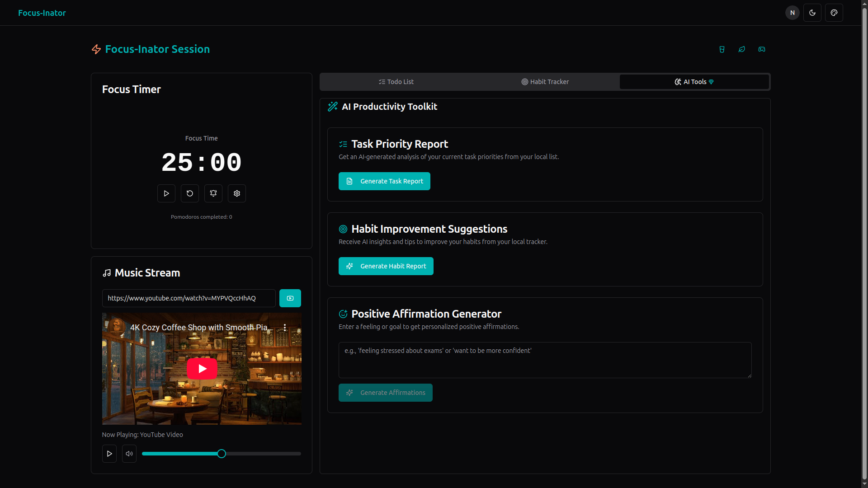Click the affirmation feeling text area
The width and height of the screenshot is (868, 488).
[x=545, y=360]
